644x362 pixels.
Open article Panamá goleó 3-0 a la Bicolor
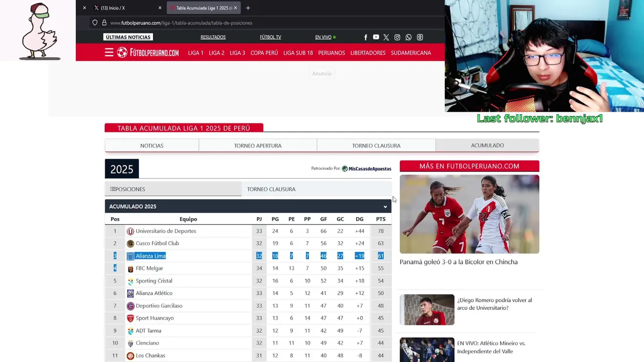pyautogui.click(x=458, y=262)
